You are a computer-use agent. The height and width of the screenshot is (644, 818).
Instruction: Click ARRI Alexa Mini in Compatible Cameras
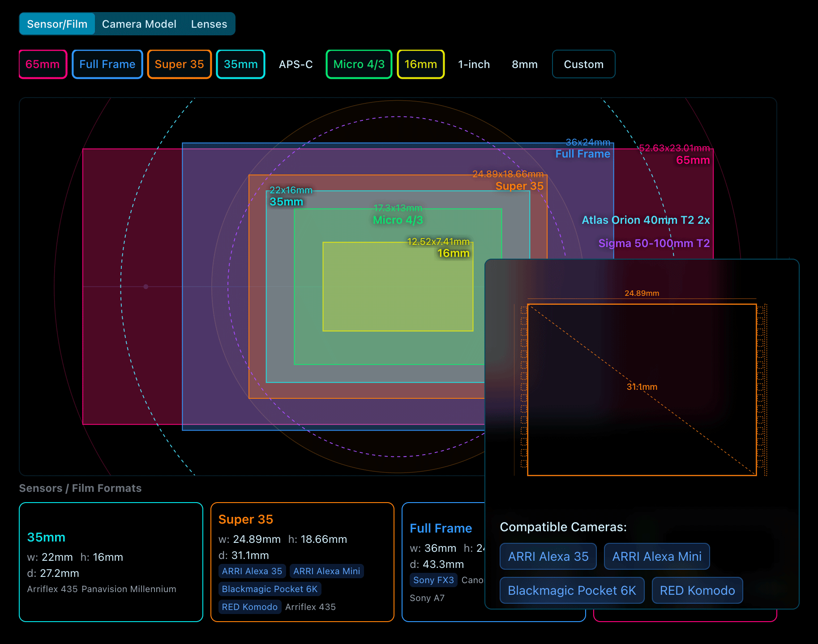656,556
